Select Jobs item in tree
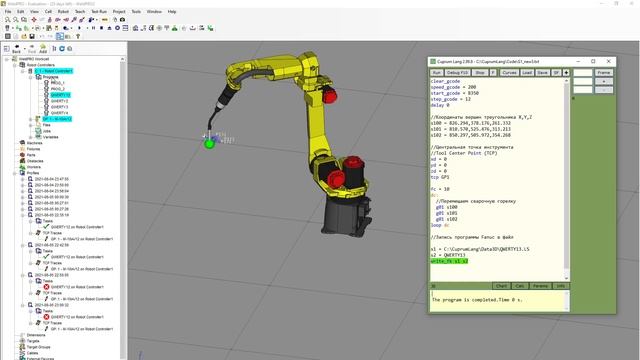640x360 pixels. point(47,131)
